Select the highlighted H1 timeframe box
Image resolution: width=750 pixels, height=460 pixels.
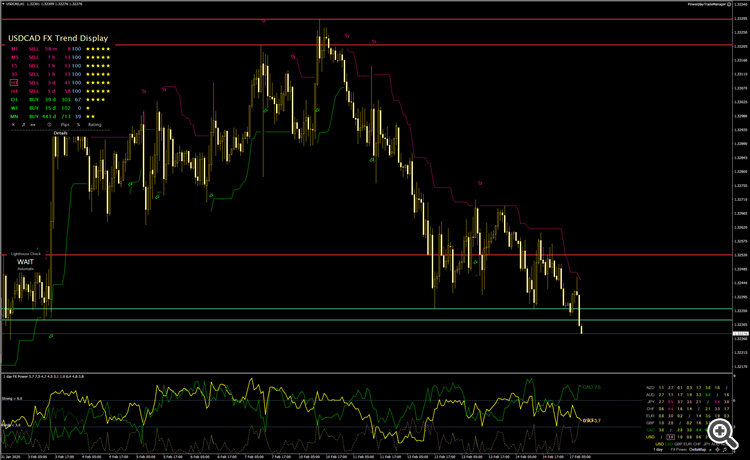click(x=14, y=83)
